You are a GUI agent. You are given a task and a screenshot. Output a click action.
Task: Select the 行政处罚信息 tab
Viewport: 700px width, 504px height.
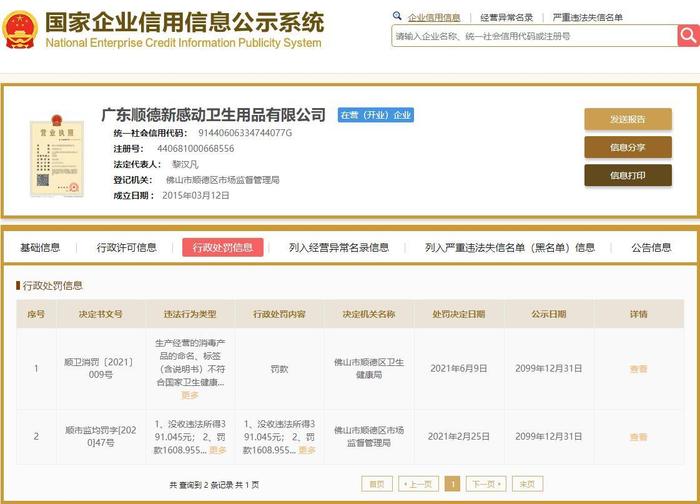[223, 247]
